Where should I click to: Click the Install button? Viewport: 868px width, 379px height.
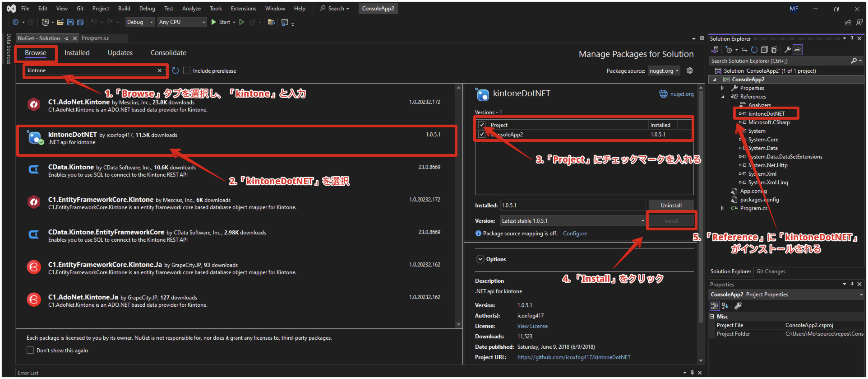(x=671, y=221)
